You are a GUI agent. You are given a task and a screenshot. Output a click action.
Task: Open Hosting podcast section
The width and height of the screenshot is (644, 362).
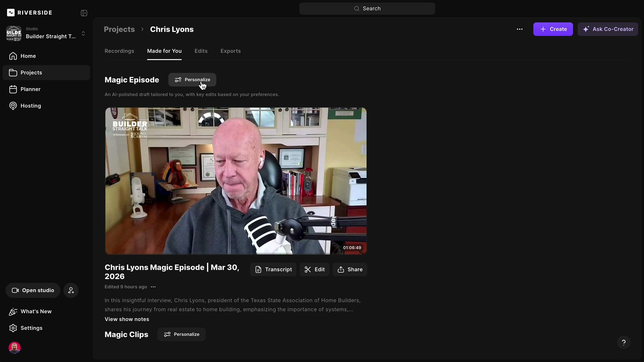tap(31, 106)
